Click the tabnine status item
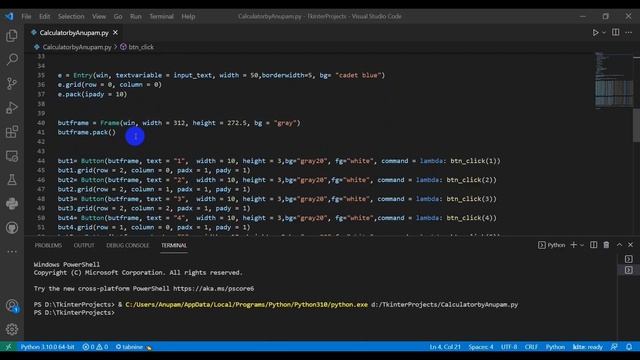 coord(133,347)
